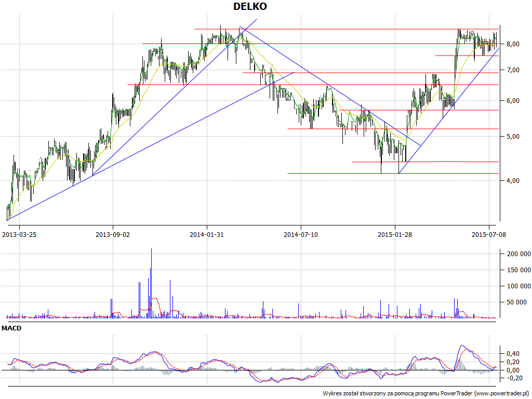Click the 0,00 MACD axis label
The image size is (532, 399).
513,370
